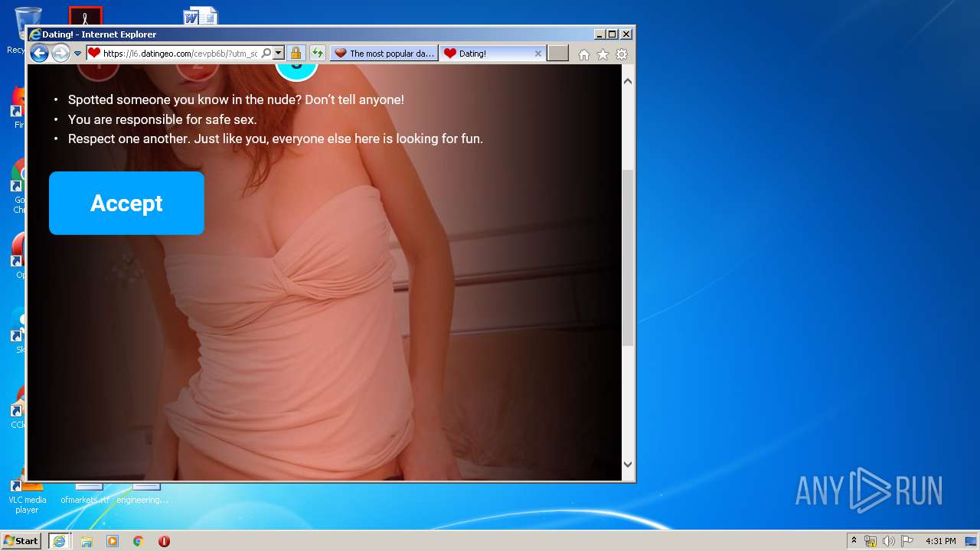Viewport: 980px width, 551px height.
Task: Click the refresh page icon
Action: 317,54
